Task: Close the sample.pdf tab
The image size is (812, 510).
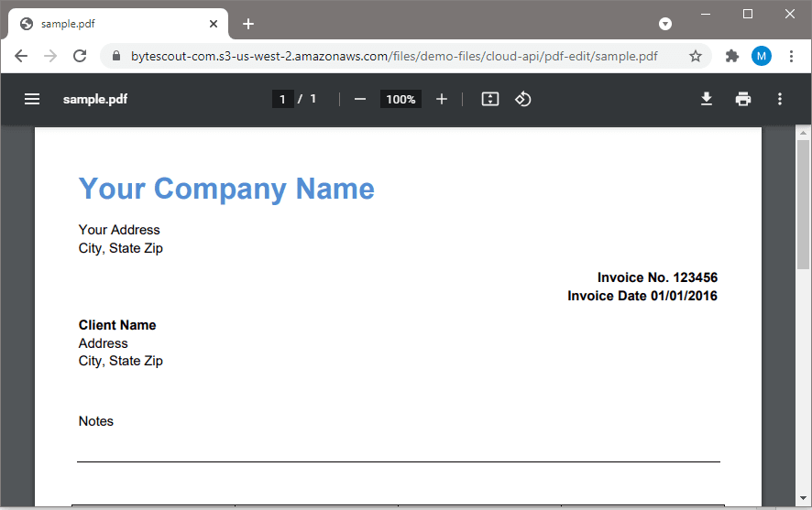Action: 214,24
